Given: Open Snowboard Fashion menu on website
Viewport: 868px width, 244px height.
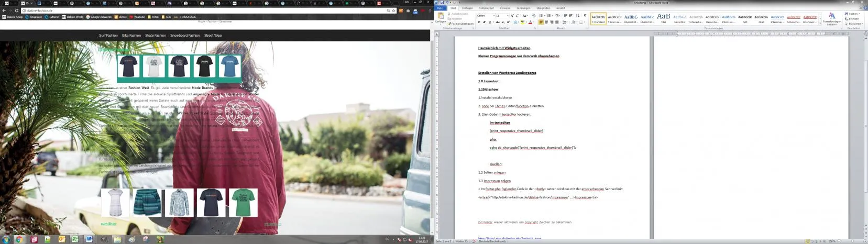Looking at the screenshot, I should click(x=185, y=36).
